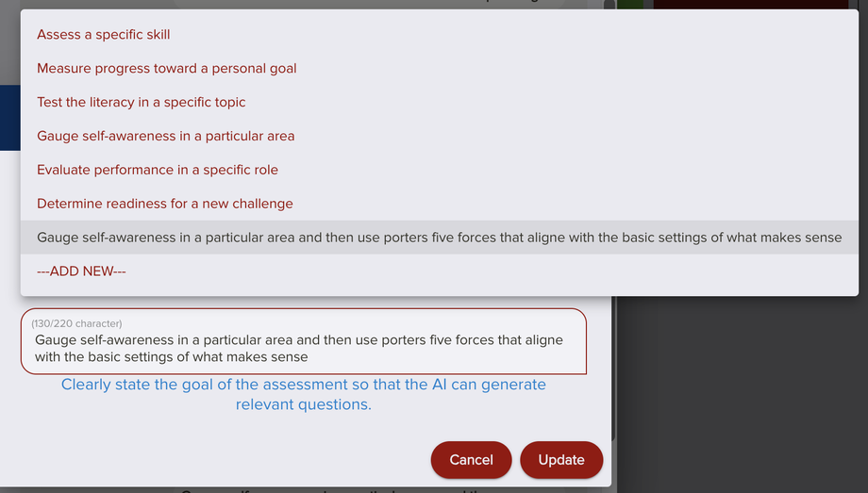
Task: Pick the highlighted porters five forces option
Action: [x=439, y=238]
